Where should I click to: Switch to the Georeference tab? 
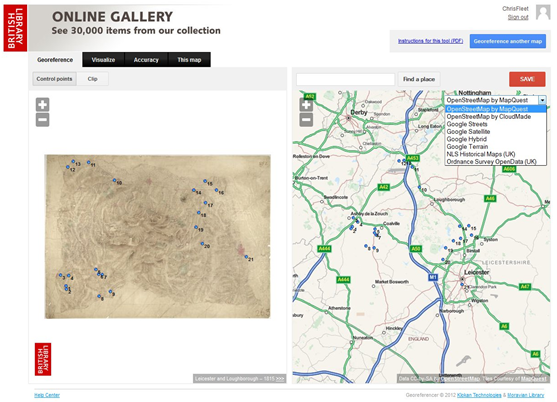click(55, 60)
